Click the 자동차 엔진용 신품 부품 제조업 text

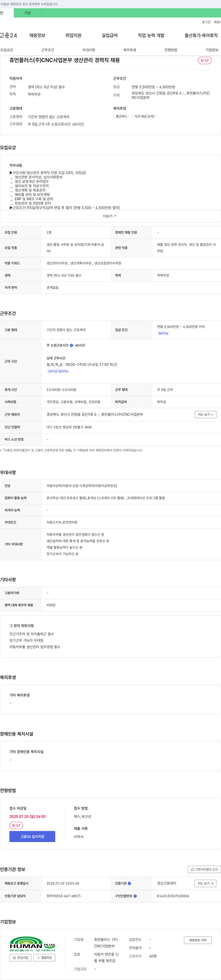pyautogui.click(x=106, y=957)
